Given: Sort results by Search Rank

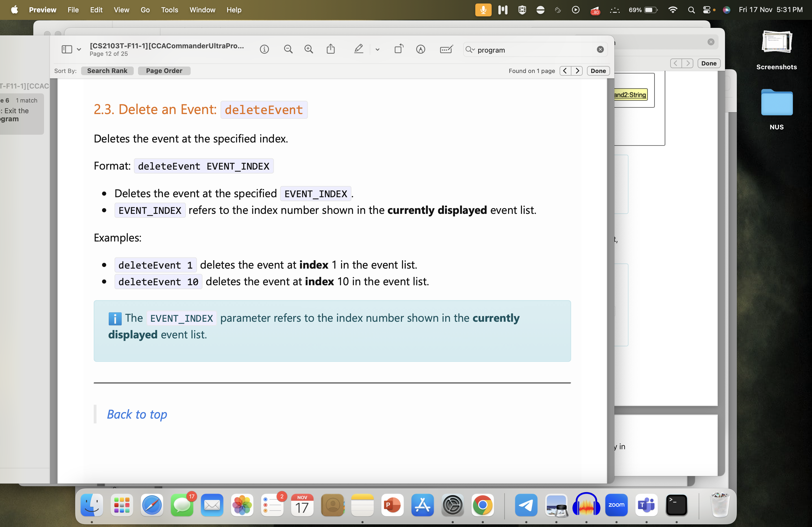Looking at the screenshot, I should tap(107, 71).
